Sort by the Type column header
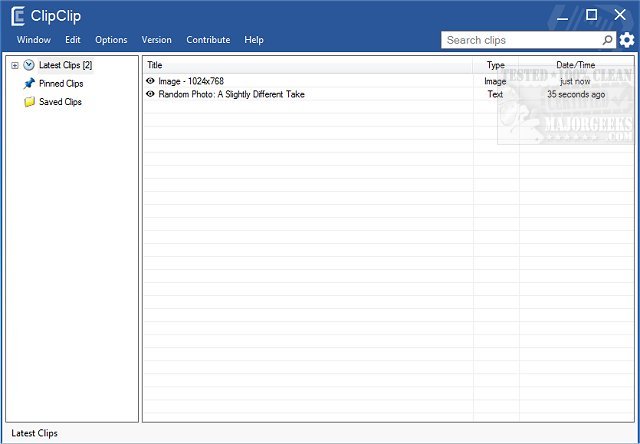This screenshot has height=444, width=640. click(x=496, y=65)
